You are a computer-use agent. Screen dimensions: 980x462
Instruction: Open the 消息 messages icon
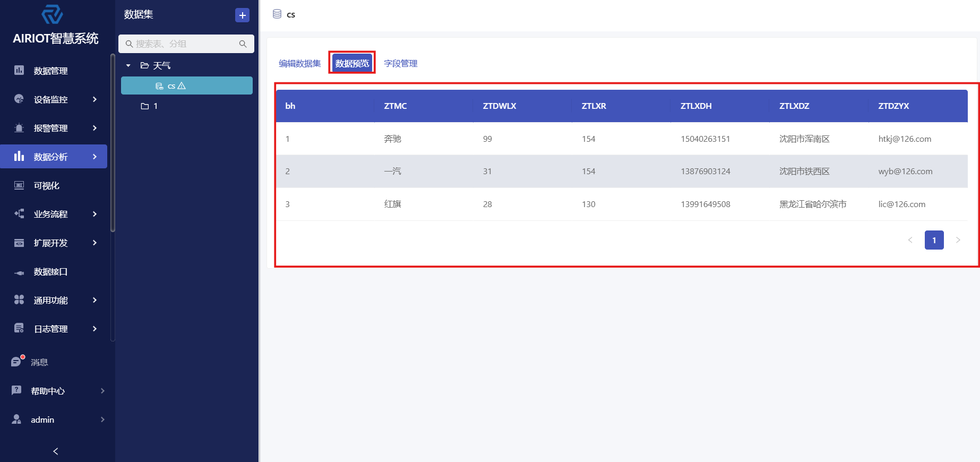(17, 362)
